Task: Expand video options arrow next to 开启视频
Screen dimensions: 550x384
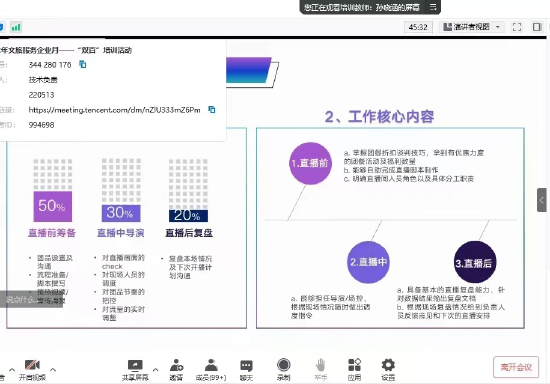Action: tap(53, 369)
